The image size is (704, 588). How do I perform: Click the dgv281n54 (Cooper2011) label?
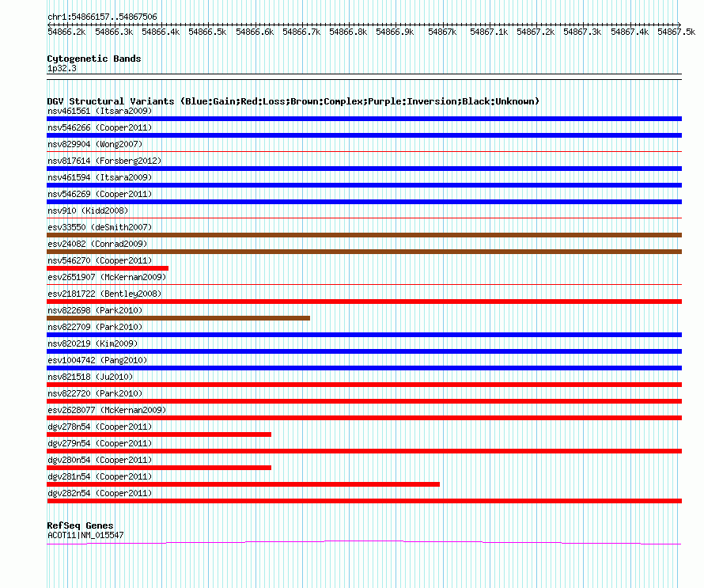(100, 476)
